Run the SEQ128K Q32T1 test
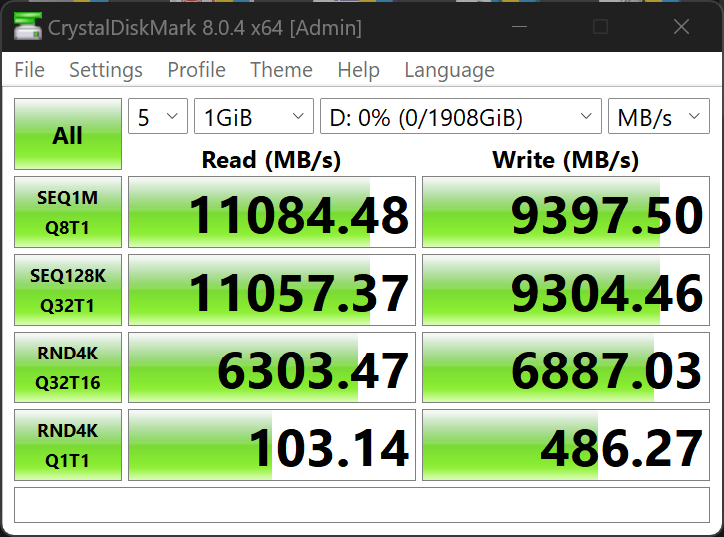 (68, 290)
